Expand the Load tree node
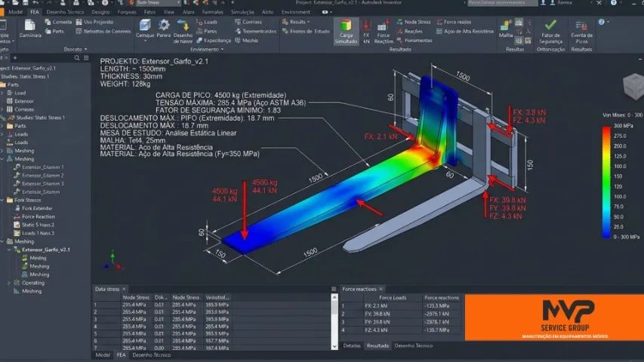The width and height of the screenshot is (644, 362). click(2, 94)
